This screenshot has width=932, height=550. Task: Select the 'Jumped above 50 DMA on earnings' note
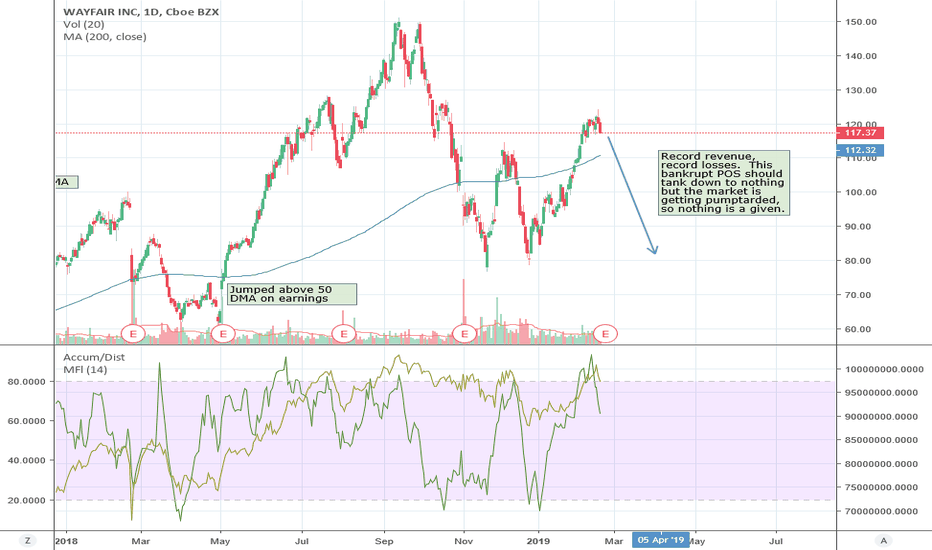(292, 294)
